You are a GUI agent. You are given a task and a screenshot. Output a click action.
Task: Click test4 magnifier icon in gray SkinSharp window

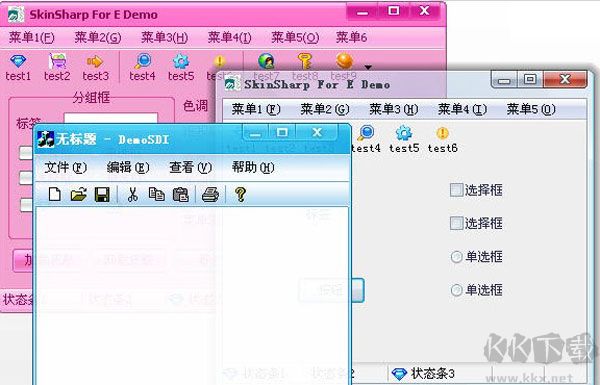[x=366, y=133]
